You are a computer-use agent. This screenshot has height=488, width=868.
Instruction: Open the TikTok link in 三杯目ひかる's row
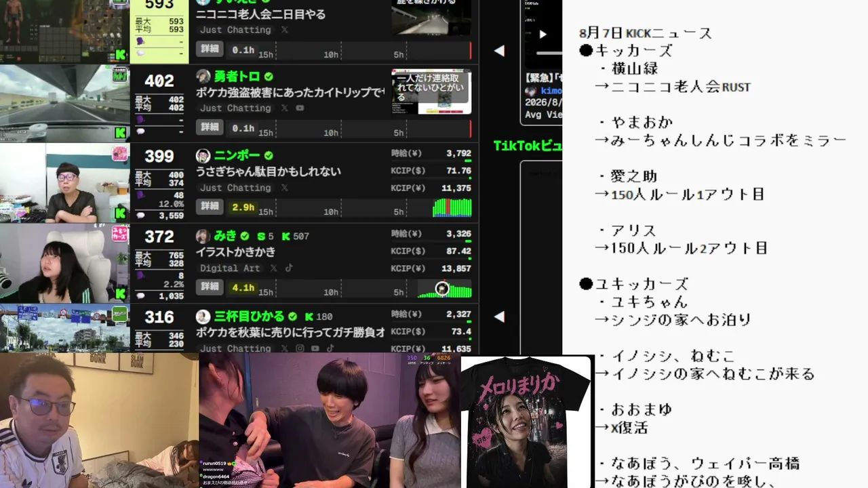coord(330,348)
